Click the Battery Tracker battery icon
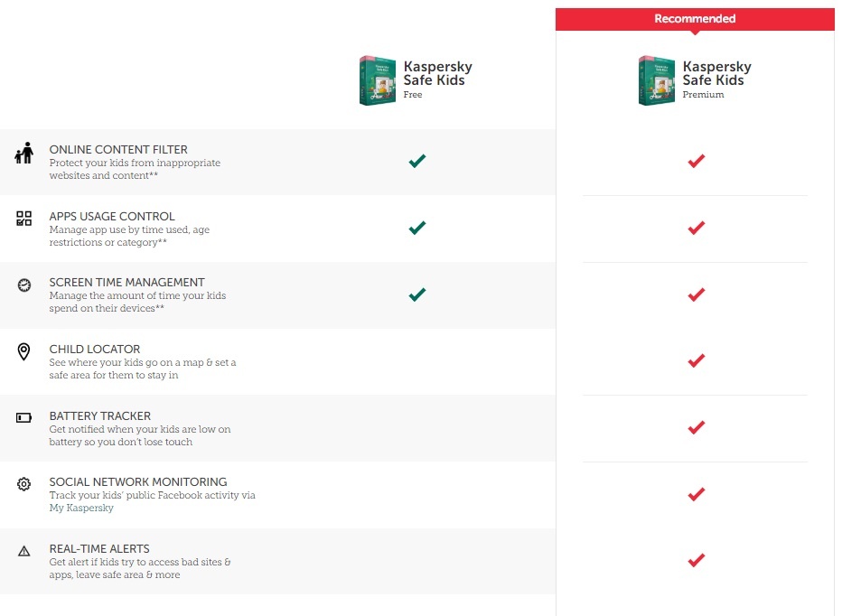This screenshot has width=842, height=616. pyautogui.click(x=24, y=418)
